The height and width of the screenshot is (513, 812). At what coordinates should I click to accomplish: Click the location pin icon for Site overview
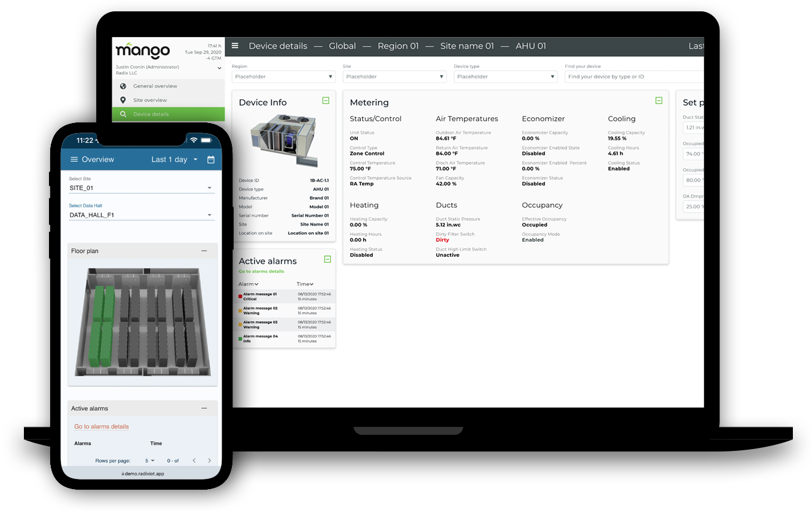pos(123,100)
